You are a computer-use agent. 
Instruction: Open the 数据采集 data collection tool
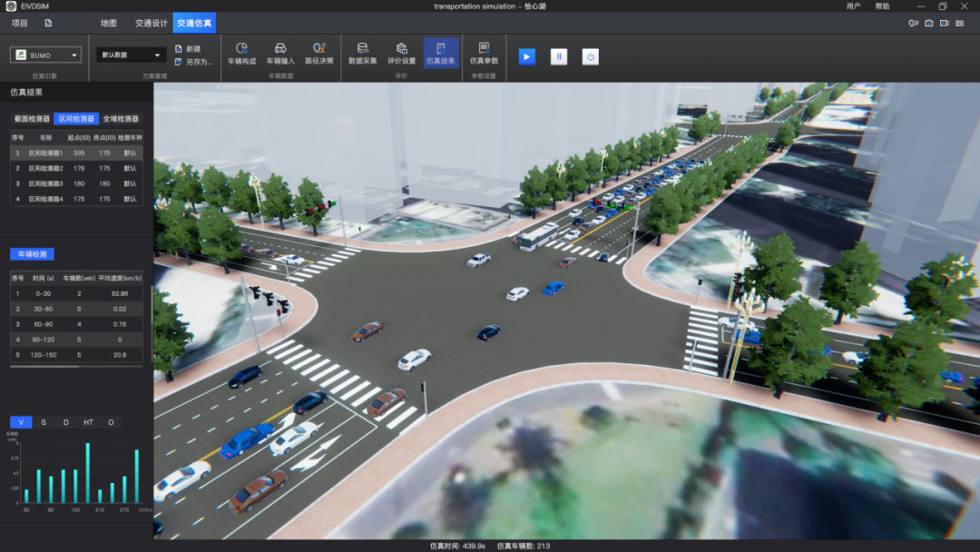(362, 54)
